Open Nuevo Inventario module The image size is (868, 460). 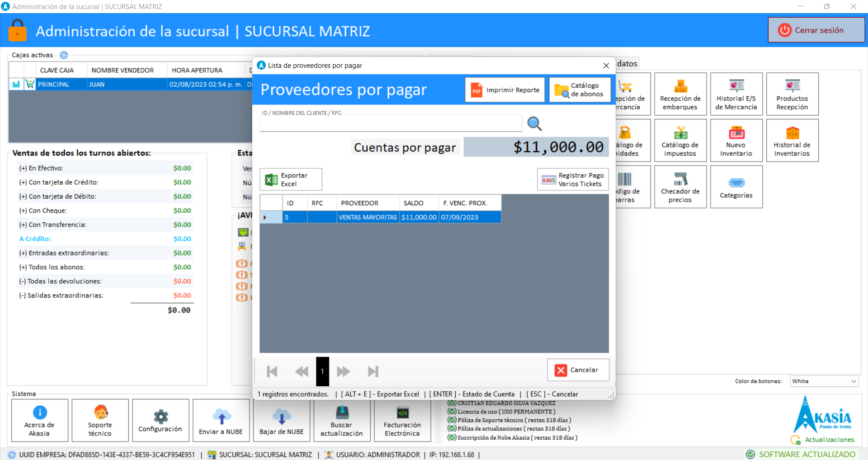point(736,141)
